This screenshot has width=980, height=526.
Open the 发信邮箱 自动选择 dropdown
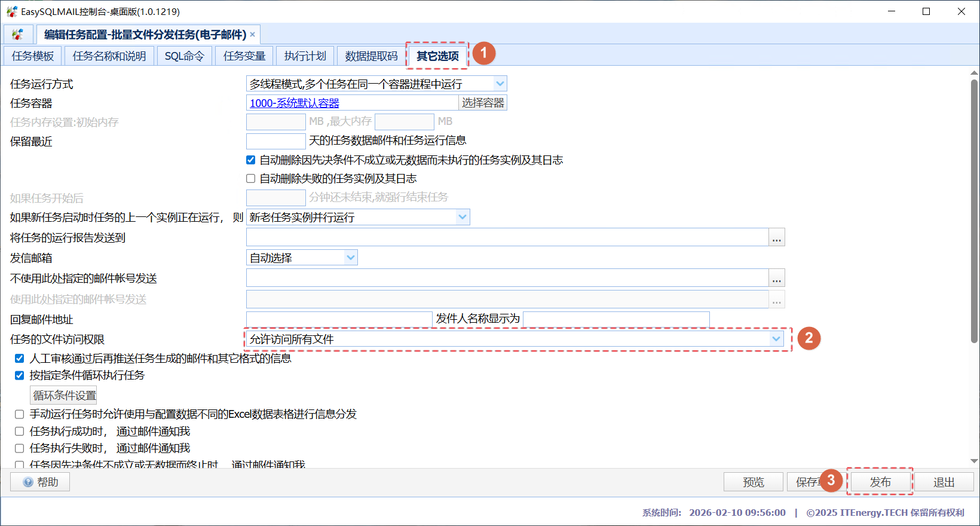click(350, 258)
